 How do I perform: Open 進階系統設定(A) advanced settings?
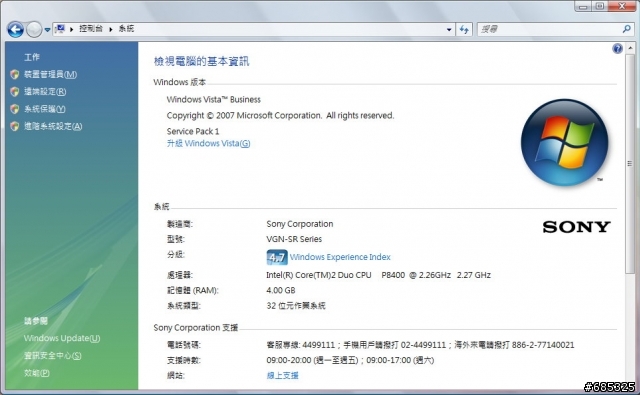click(x=53, y=126)
